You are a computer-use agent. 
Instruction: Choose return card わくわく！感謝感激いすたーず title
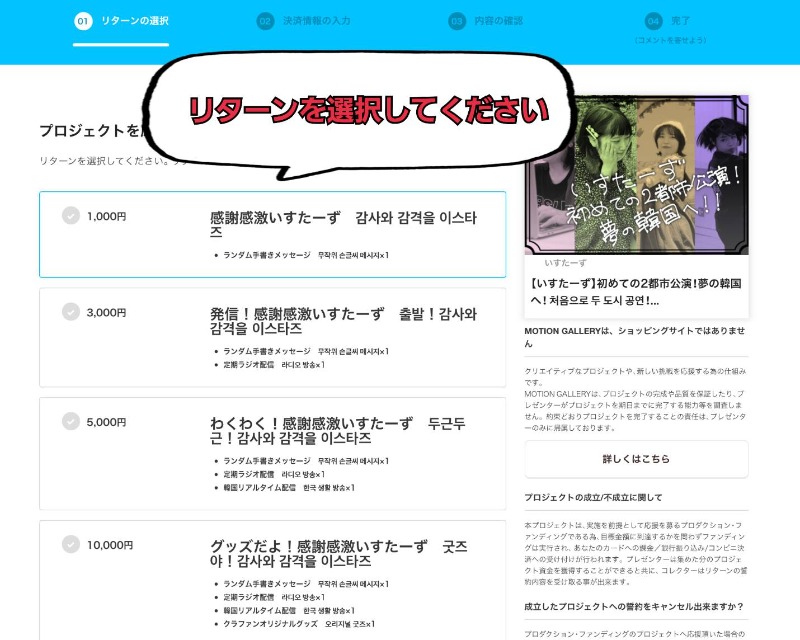tap(338, 430)
